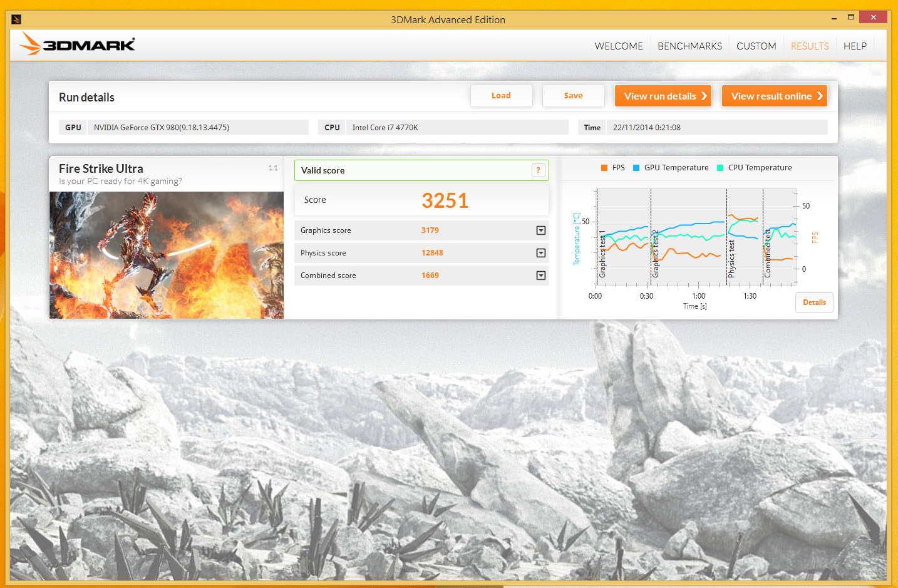Click the Fire Strike Ultra thumbnail image
The height and width of the screenshot is (588, 898).
[167, 255]
